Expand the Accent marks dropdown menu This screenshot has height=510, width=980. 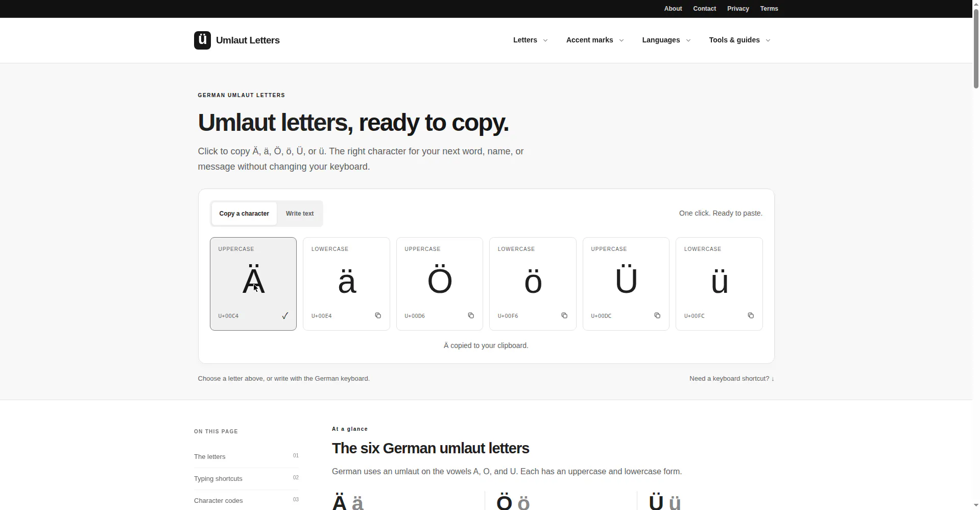594,40
